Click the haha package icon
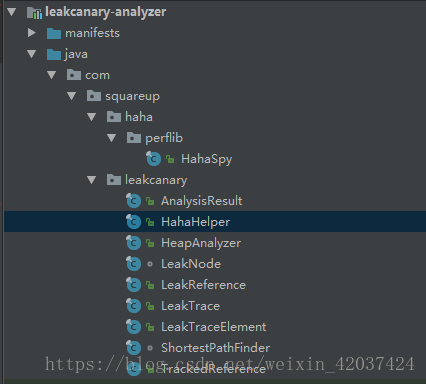 pyautogui.click(x=114, y=117)
